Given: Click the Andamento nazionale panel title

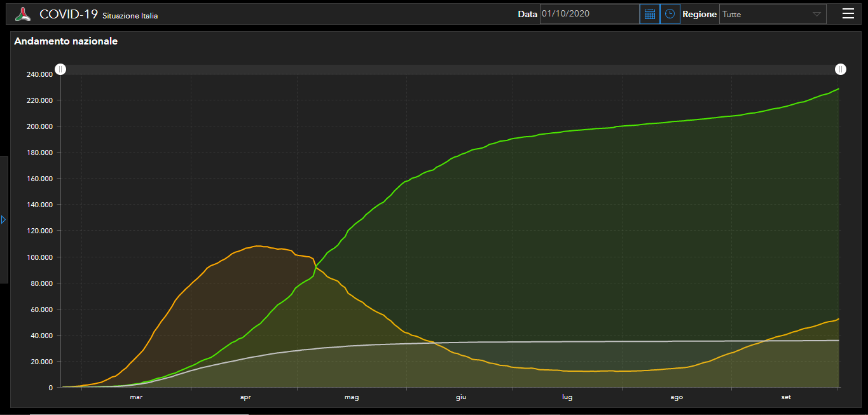Looking at the screenshot, I should pos(65,41).
